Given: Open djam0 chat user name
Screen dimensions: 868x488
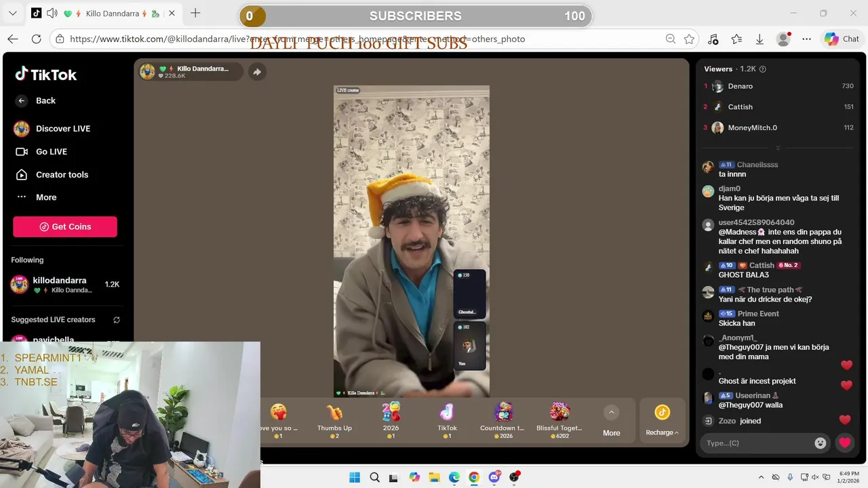Looking at the screenshot, I should (x=729, y=188).
